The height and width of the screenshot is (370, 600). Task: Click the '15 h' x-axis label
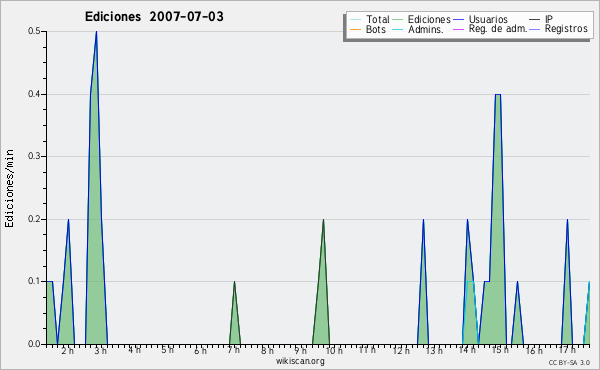[501, 350]
